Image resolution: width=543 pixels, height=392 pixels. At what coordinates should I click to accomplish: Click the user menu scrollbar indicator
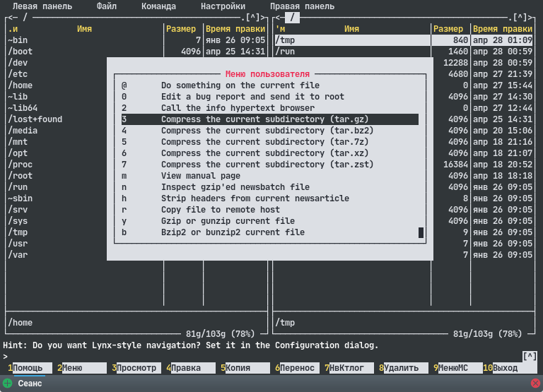421,232
